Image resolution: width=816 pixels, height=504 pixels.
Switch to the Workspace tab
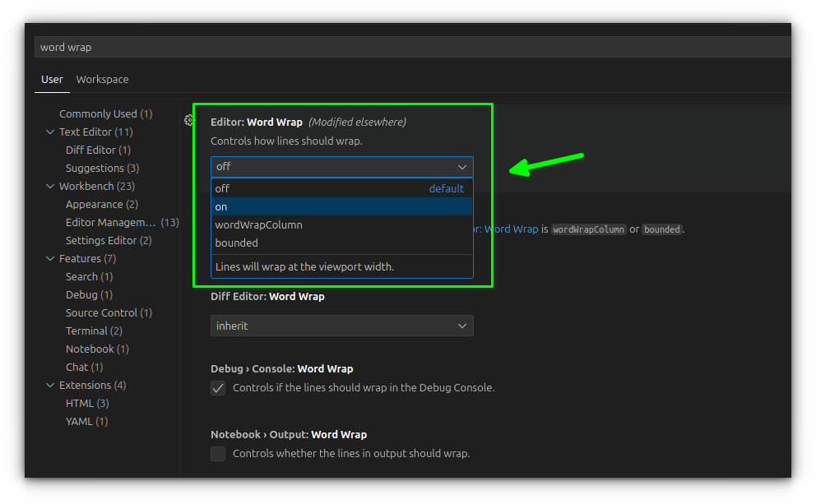pyautogui.click(x=102, y=80)
